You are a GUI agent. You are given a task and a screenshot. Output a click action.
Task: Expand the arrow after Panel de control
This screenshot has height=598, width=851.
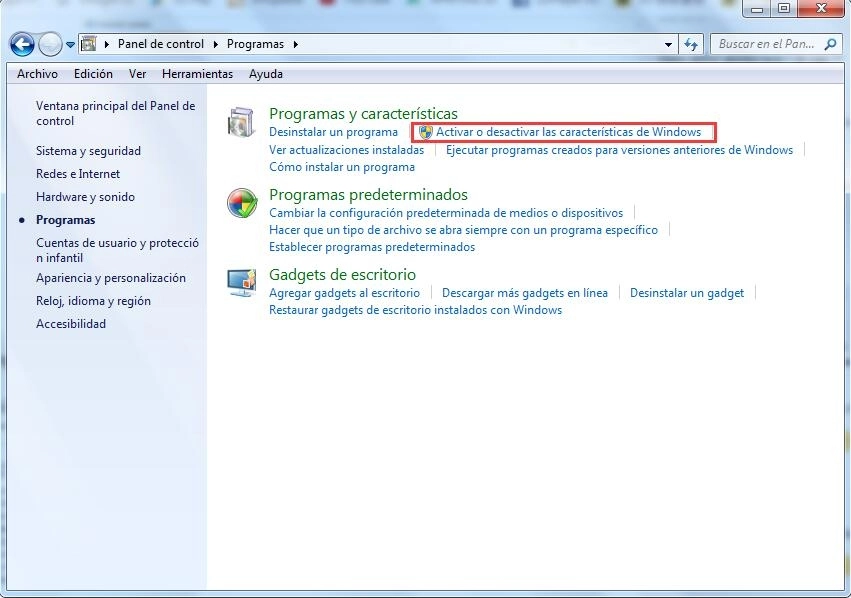pos(215,44)
